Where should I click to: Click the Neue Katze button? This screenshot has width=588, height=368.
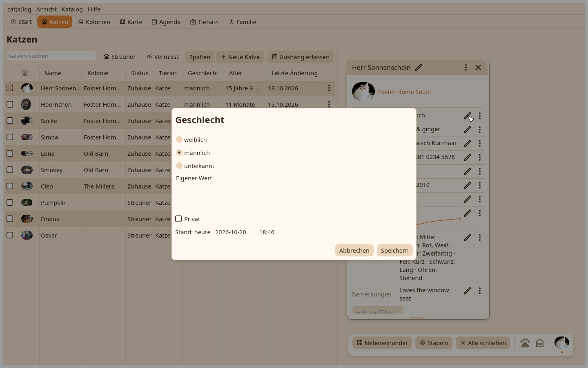click(x=240, y=57)
